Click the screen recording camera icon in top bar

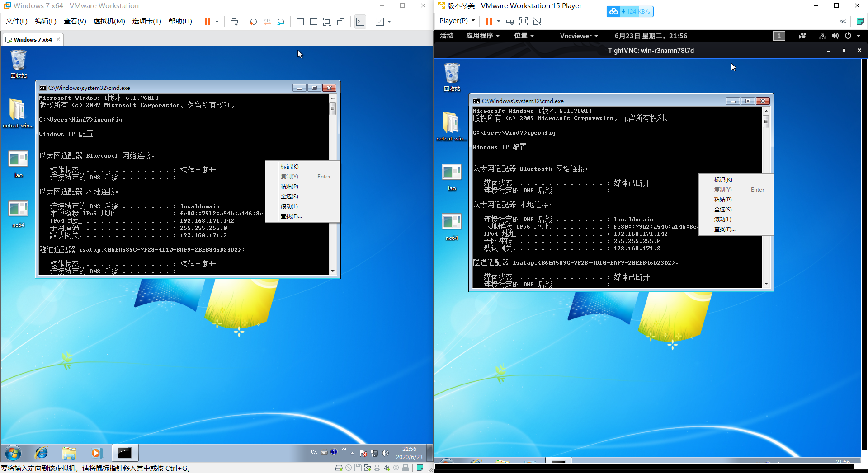(802, 36)
